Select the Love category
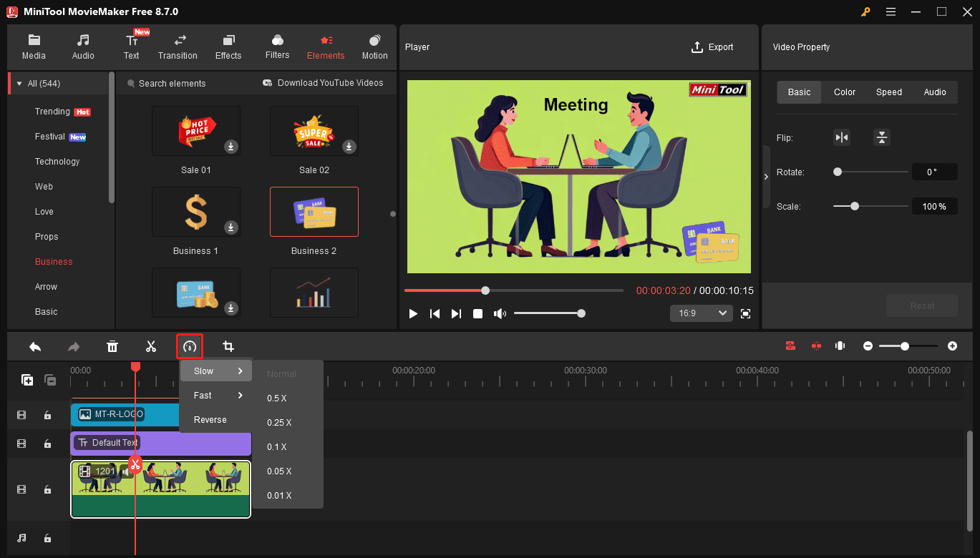The width and height of the screenshot is (980, 558). (x=44, y=212)
